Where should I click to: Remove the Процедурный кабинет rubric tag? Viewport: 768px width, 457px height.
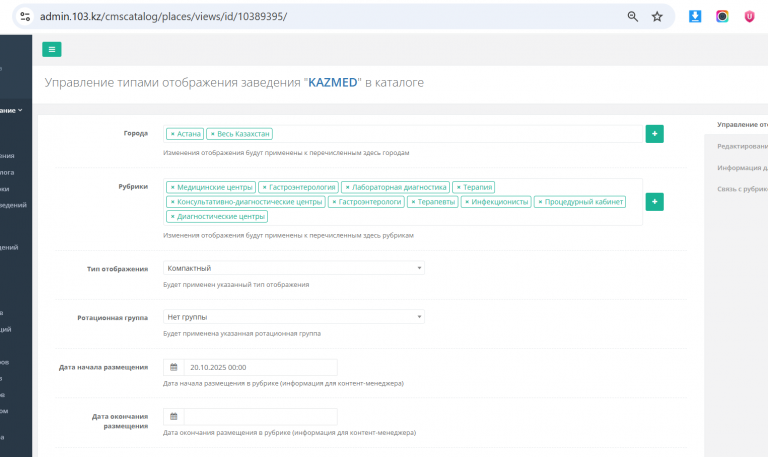[x=539, y=202]
